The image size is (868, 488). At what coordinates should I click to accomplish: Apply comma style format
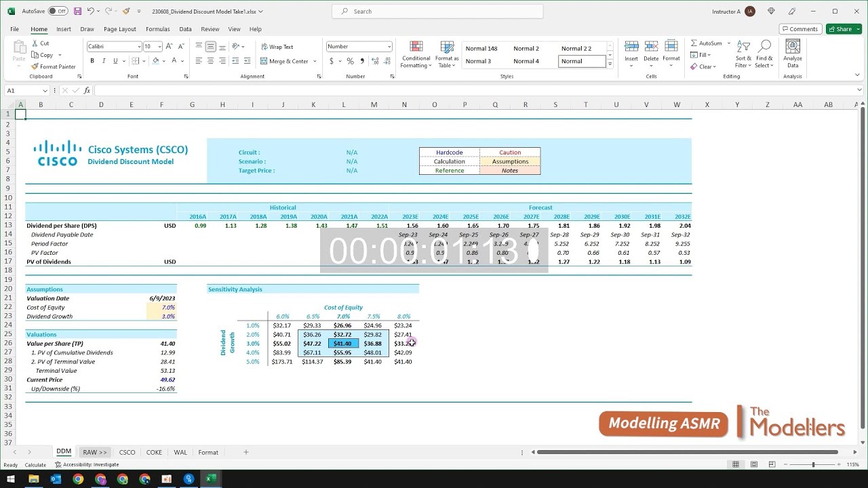click(x=361, y=61)
